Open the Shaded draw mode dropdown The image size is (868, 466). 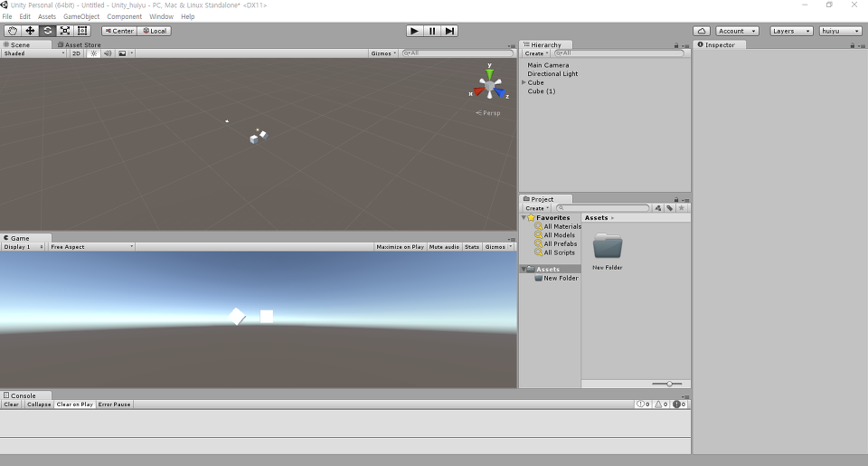(33, 53)
